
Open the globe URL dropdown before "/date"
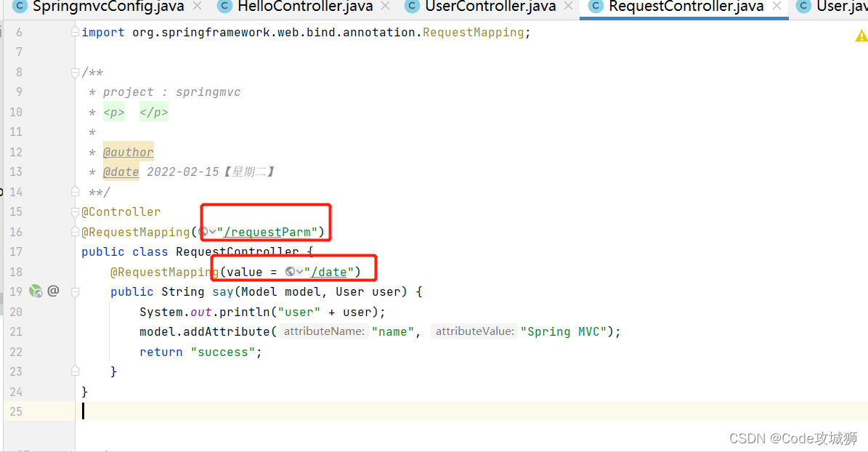point(294,272)
